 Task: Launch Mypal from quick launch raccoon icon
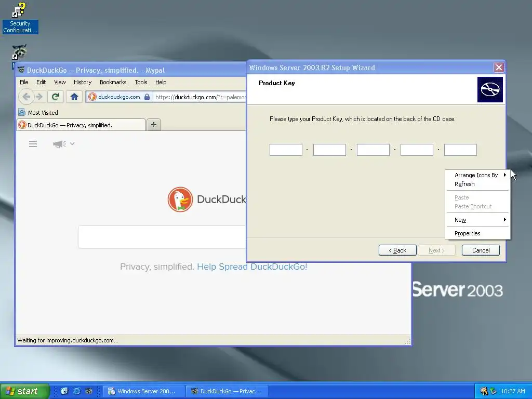pyautogui.click(x=89, y=391)
